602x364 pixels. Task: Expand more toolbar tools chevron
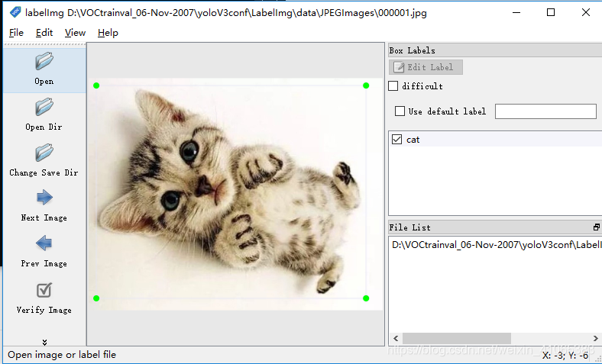pyautogui.click(x=44, y=342)
